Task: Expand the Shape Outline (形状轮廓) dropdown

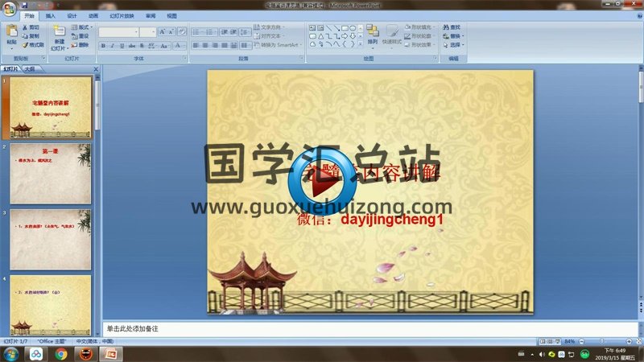Action: 419,36
